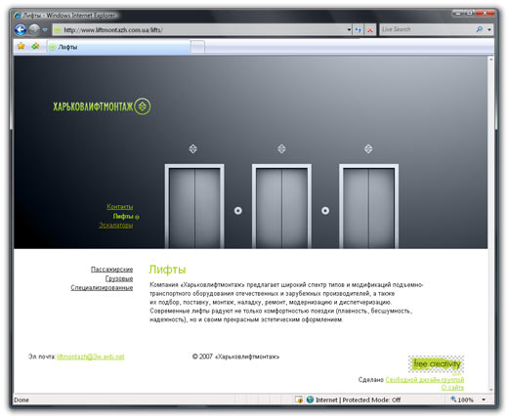Click the middle elevator doors
The image size is (508, 420).
[281, 208]
